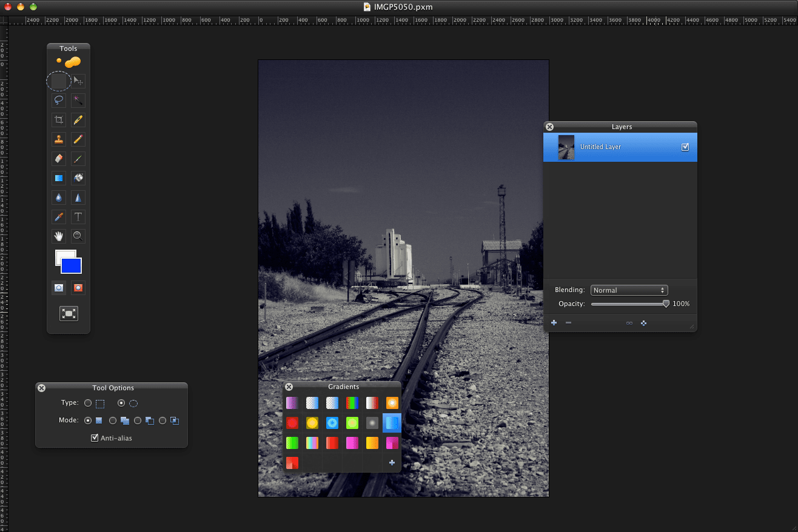
Task: Open the Blending mode dropdown
Action: (629, 290)
